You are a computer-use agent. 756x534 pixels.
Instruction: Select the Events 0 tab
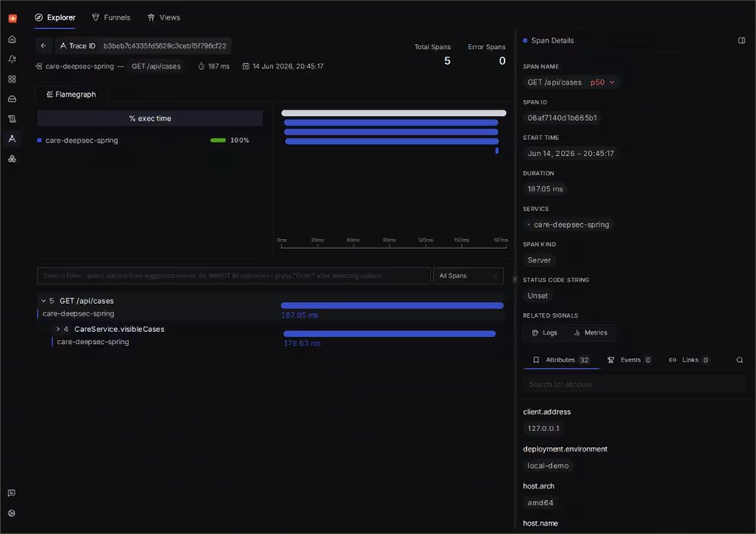tap(629, 360)
